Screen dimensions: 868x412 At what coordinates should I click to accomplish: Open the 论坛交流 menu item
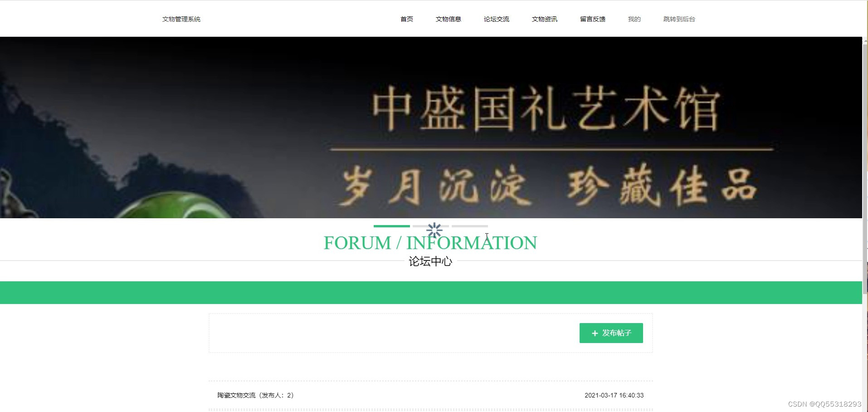(x=497, y=19)
